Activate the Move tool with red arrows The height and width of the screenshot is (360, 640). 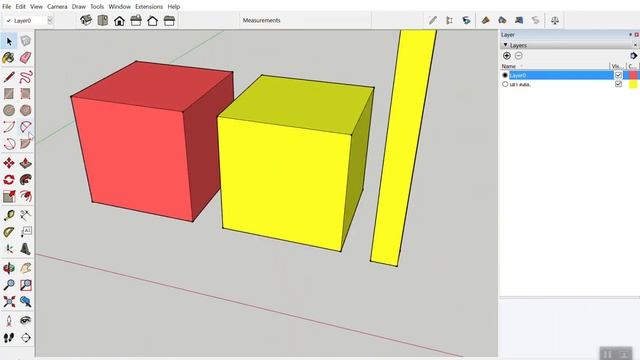[9, 163]
